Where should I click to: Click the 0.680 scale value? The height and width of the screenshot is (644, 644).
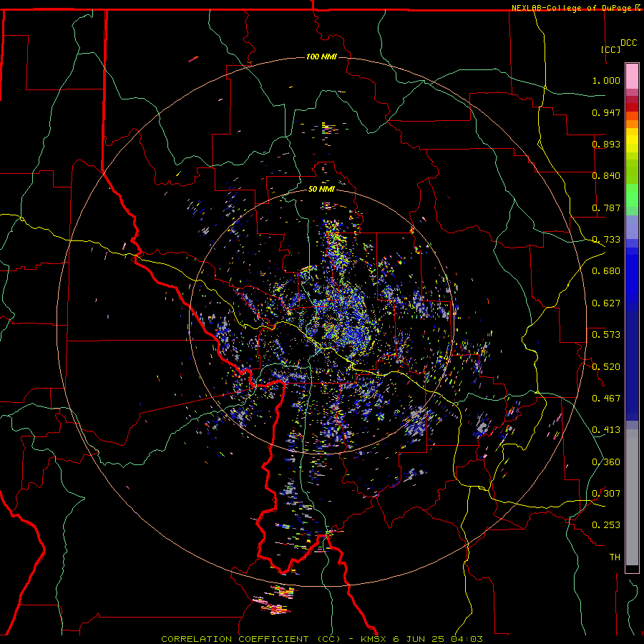606,271
